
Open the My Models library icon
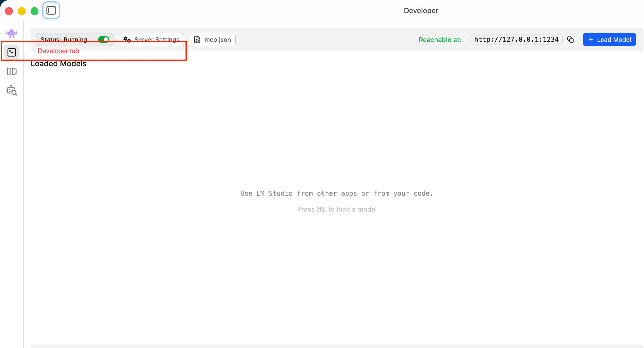click(12, 72)
